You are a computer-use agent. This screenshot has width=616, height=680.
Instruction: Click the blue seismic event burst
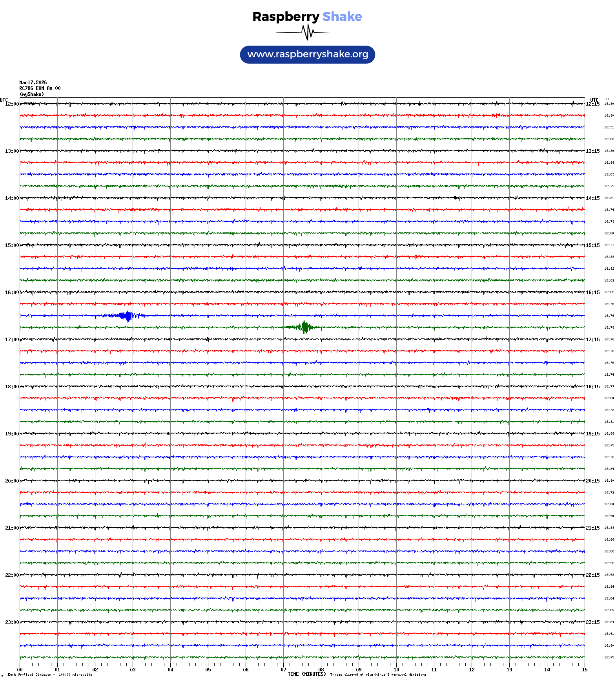click(126, 316)
